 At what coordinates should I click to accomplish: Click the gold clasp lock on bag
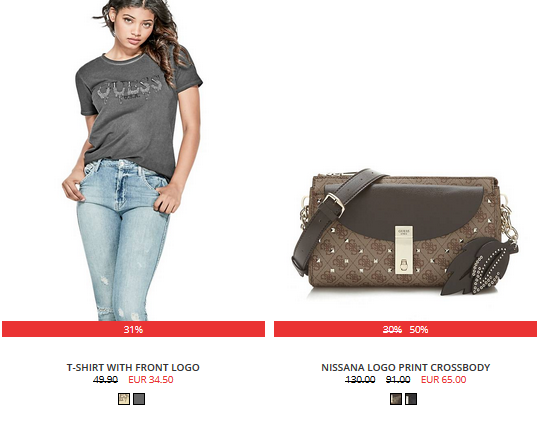tap(404, 250)
